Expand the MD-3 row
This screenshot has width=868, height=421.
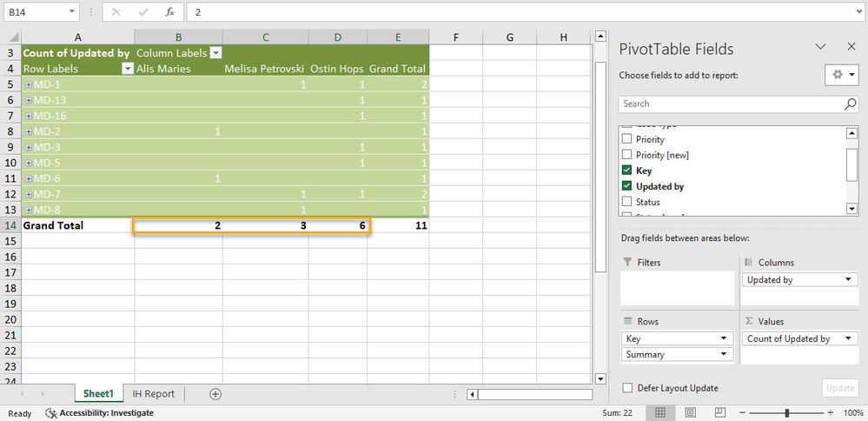point(29,147)
